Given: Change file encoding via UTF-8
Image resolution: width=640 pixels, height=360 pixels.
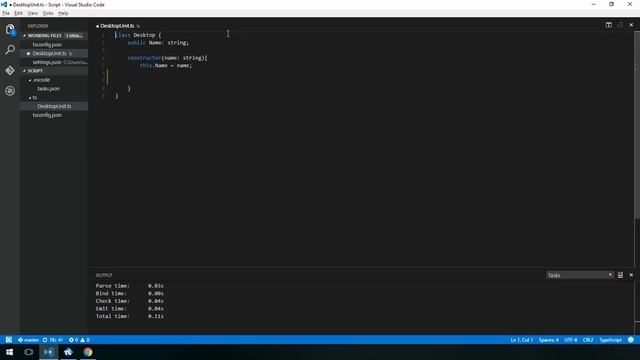Looking at the screenshot, I should (x=571, y=340).
